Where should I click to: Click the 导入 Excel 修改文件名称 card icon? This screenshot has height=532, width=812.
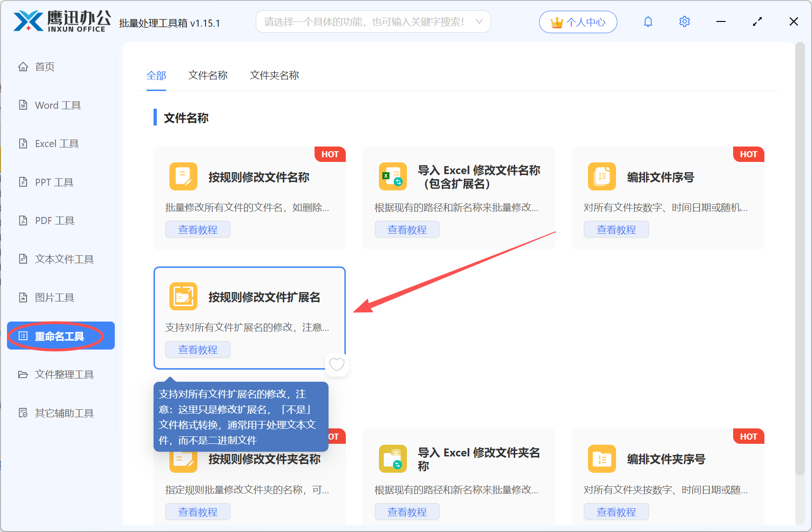coord(392,176)
